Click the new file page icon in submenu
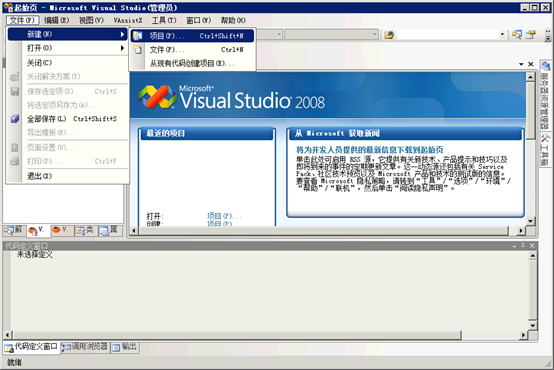554x370 pixels. point(137,49)
